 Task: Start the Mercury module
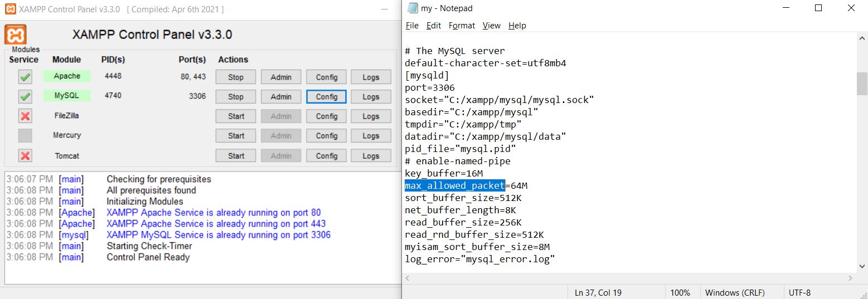point(236,136)
